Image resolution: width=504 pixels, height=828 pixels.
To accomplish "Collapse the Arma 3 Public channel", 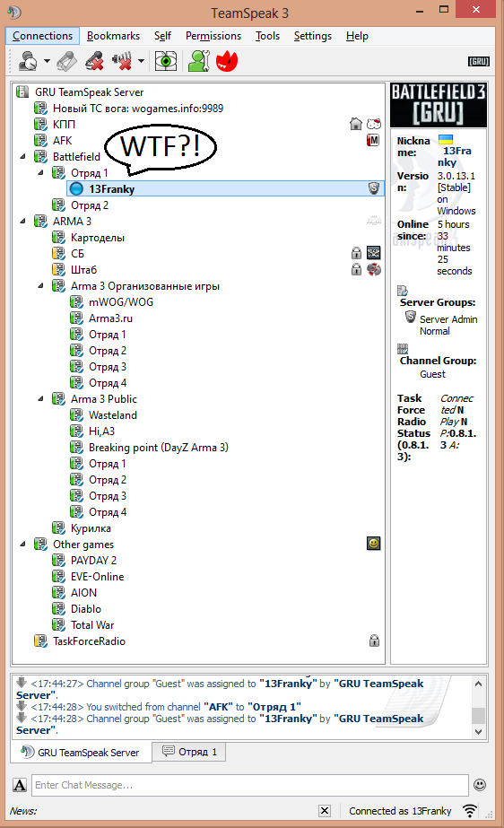I will point(40,398).
